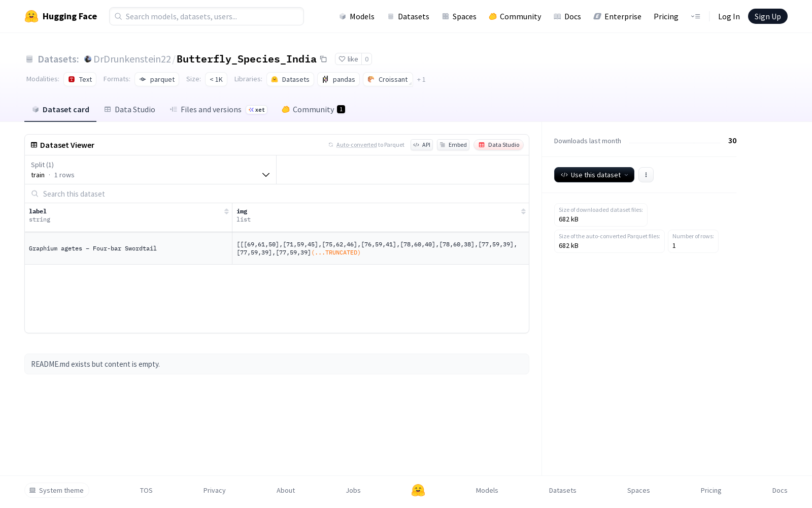This screenshot has width=812, height=508.
Task: Click the Graphium agetes label cell
Action: point(128,248)
